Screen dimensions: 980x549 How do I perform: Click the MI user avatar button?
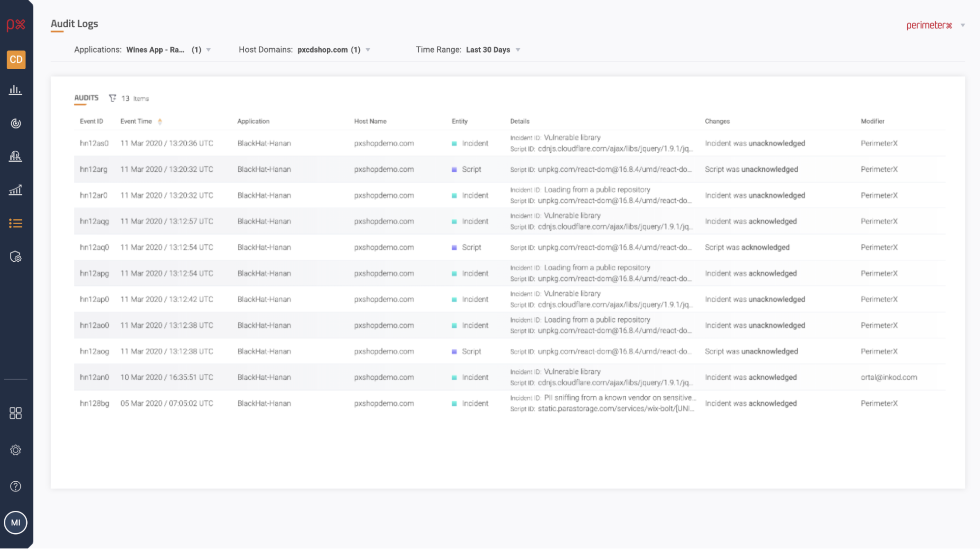(16, 522)
